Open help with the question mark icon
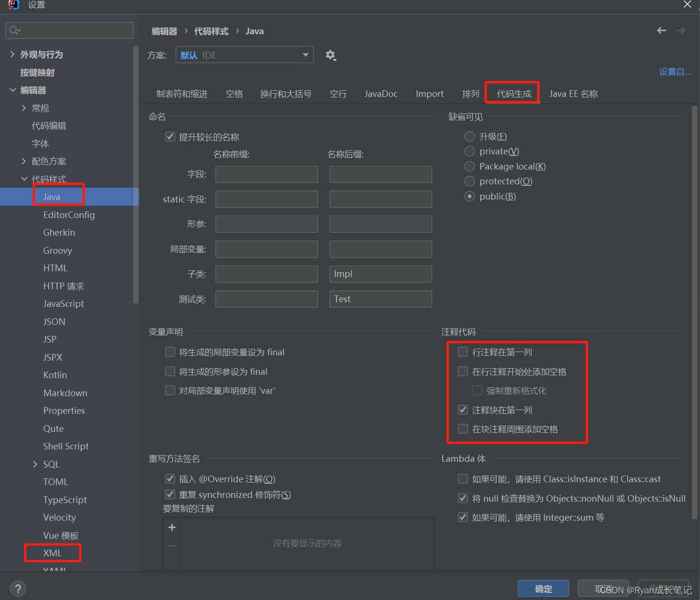 [18, 589]
